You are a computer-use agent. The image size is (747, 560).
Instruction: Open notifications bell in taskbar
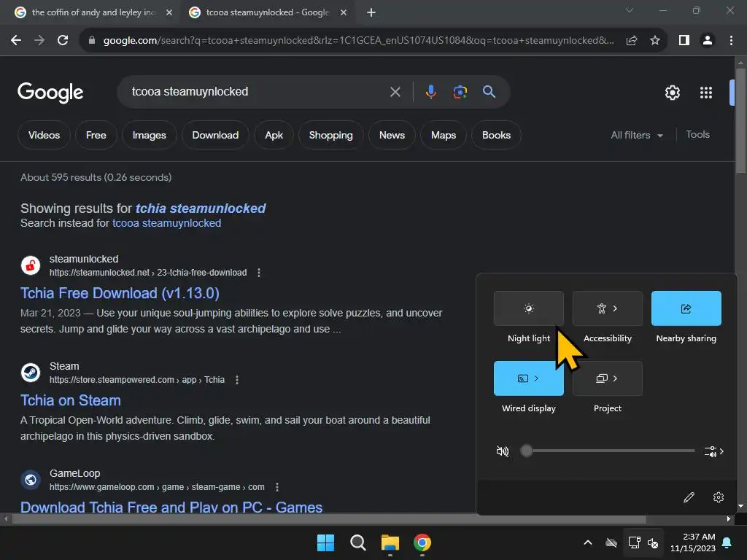(727, 542)
